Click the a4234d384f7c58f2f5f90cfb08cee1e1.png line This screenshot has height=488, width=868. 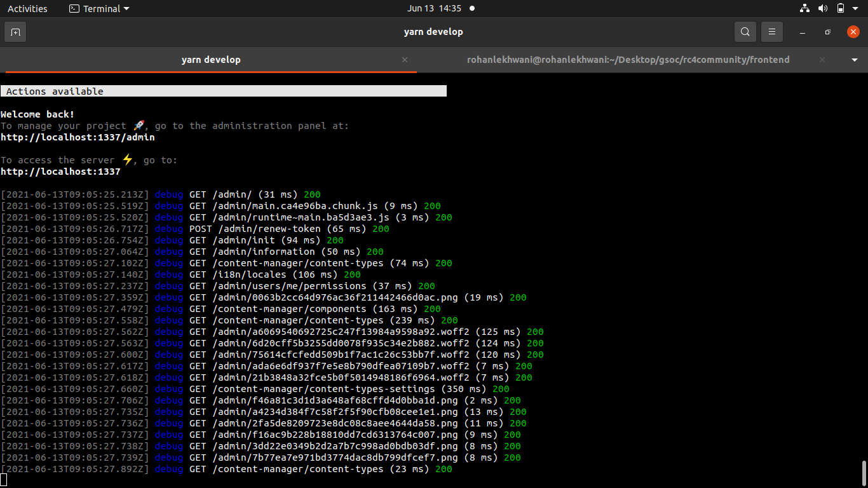click(264, 412)
